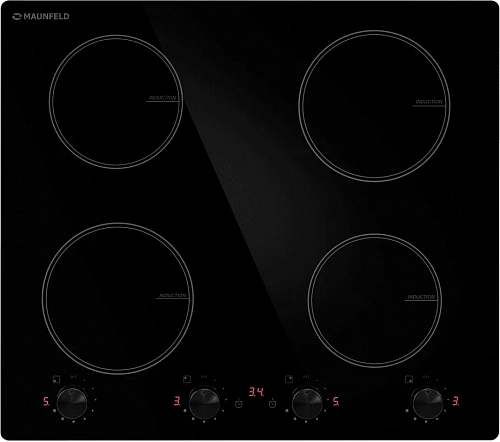Screen dimensions: 500x442
Task: Click the rightmost rotary knob left of red 3
Action: pos(428,403)
